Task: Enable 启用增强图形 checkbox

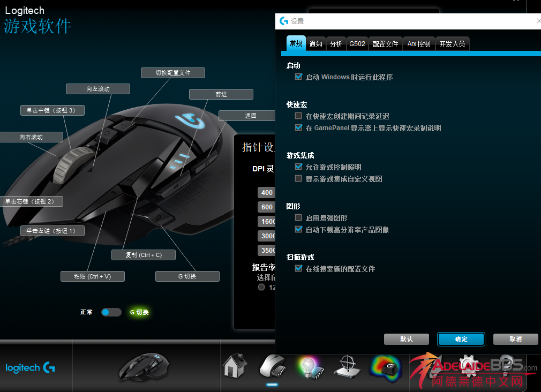Action: click(298, 217)
